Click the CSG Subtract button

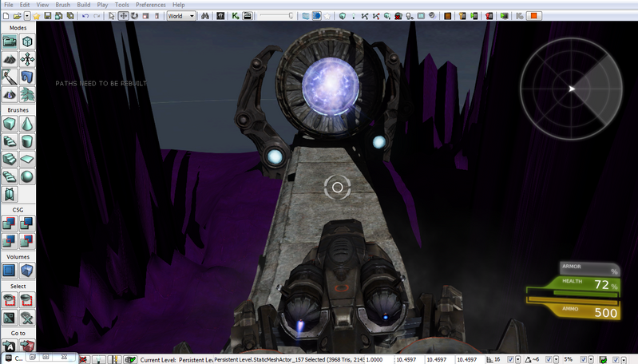click(x=27, y=224)
